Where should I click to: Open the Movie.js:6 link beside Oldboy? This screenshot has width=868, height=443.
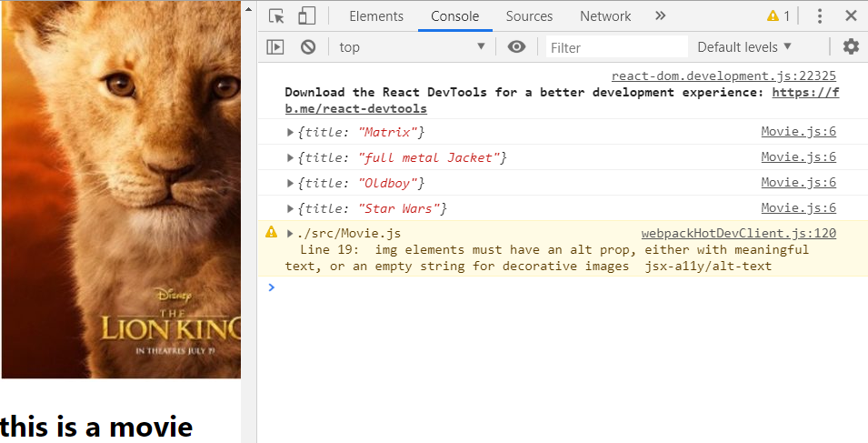pyautogui.click(x=798, y=183)
